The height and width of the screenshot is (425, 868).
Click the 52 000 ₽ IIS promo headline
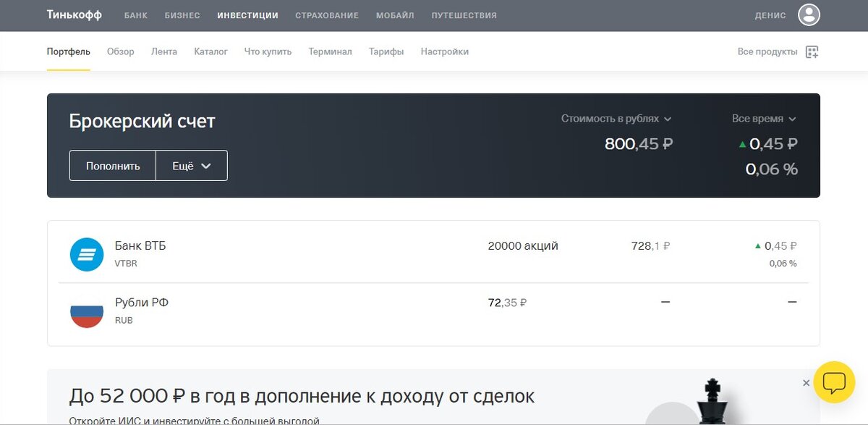coord(302,396)
